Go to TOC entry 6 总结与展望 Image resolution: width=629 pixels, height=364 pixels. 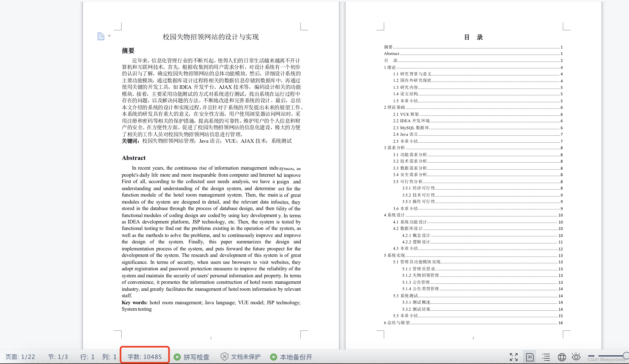[x=397, y=323]
